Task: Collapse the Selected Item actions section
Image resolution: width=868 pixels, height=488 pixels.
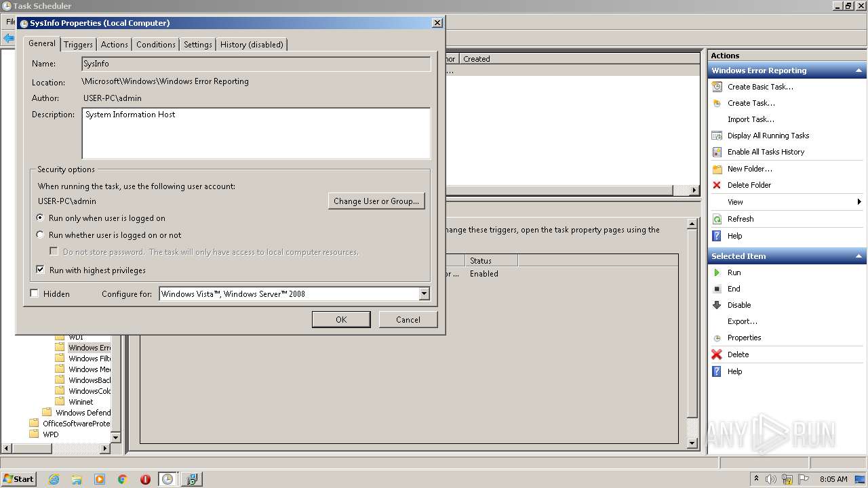Action: (x=859, y=256)
